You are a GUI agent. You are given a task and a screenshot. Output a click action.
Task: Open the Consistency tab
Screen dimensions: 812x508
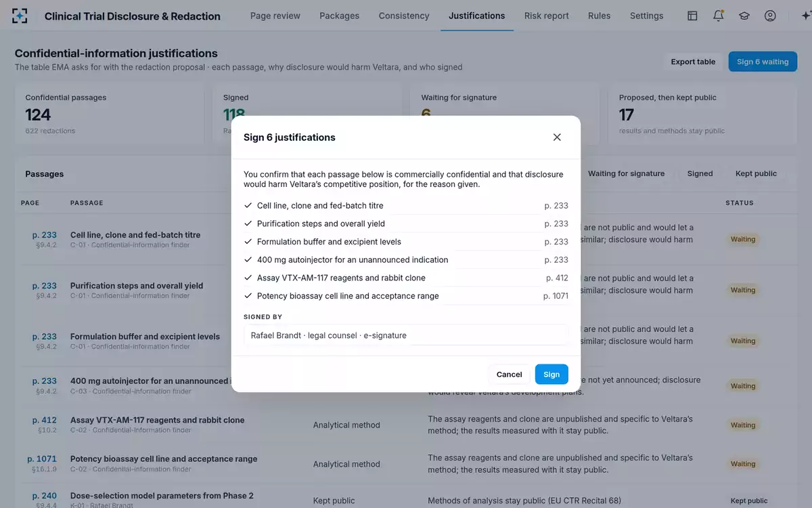[x=404, y=16]
